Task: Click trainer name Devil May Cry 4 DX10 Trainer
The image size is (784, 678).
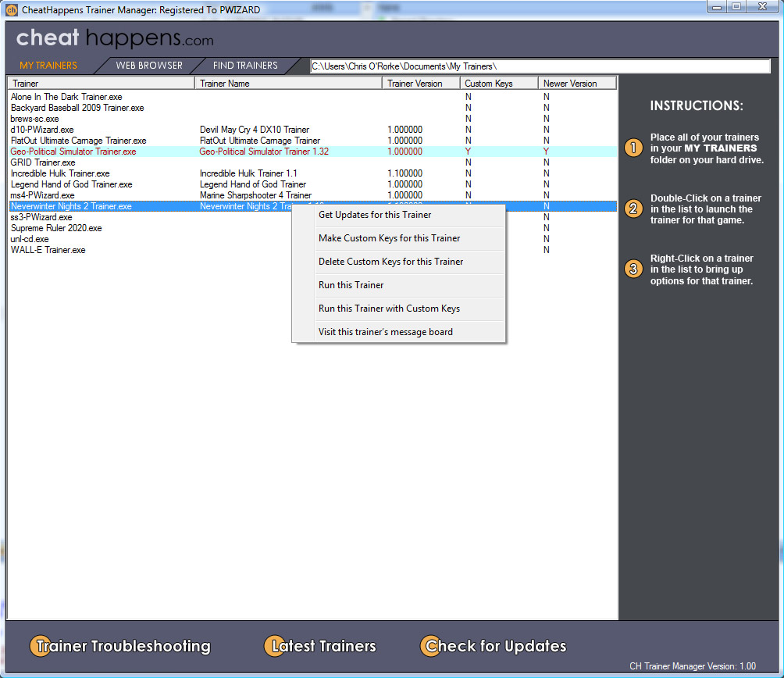Action: point(255,130)
